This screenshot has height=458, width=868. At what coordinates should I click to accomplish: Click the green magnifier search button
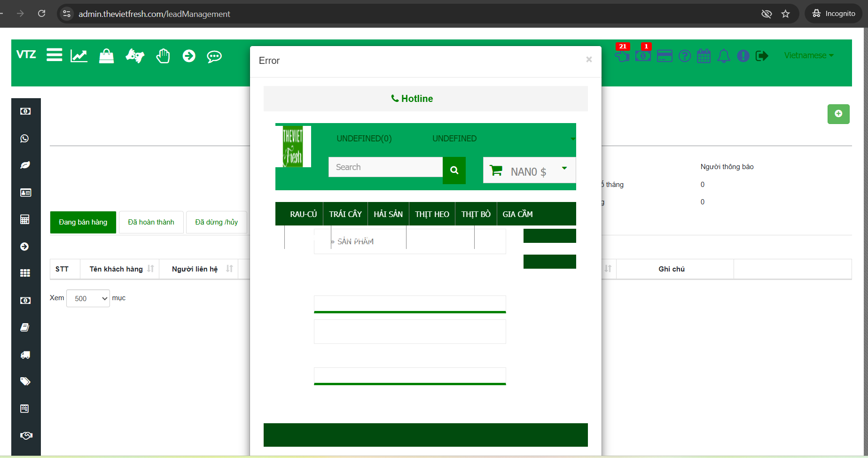(454, 170)
